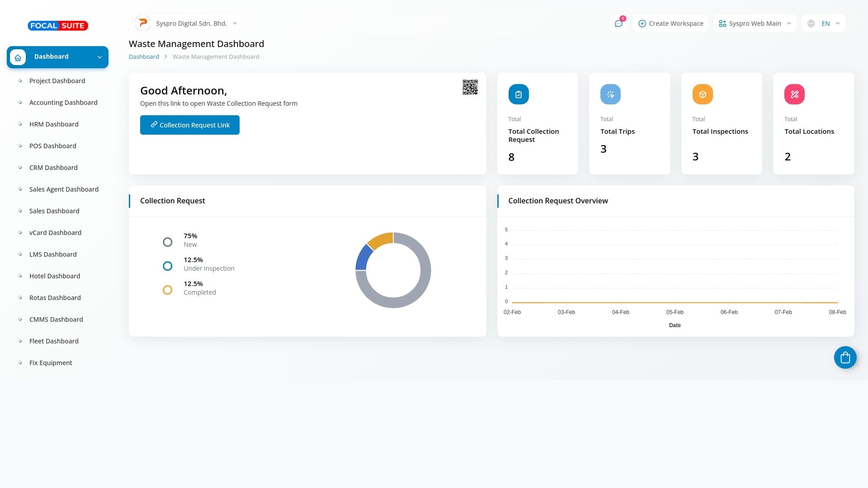Click the Total Collection Request clipboard icon
The image size is (868, 488).
518,94
